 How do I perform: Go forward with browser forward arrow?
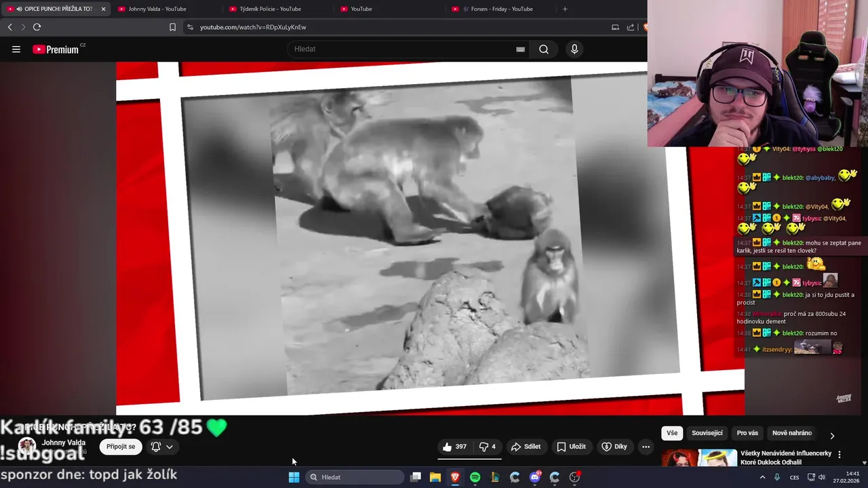click(x=22, y=27)
